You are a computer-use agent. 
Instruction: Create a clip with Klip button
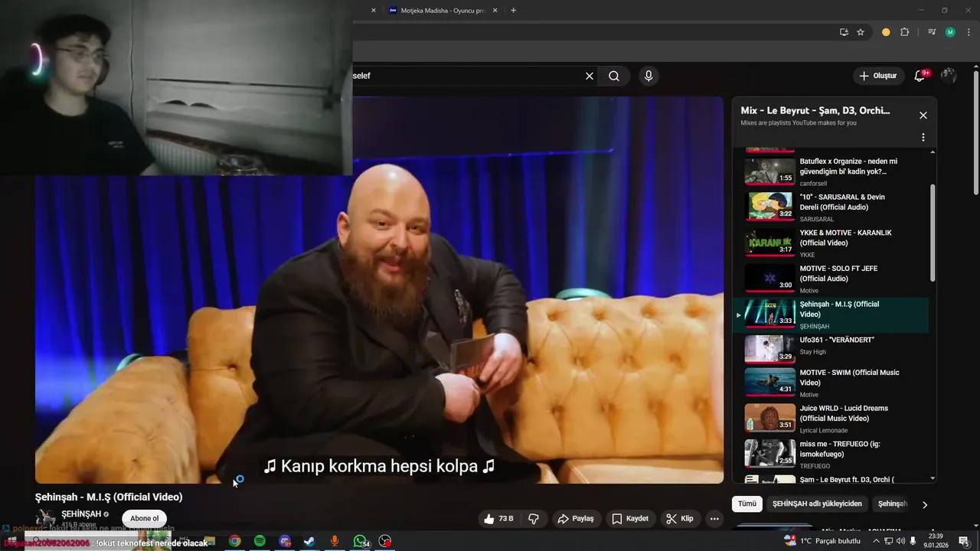680,519
